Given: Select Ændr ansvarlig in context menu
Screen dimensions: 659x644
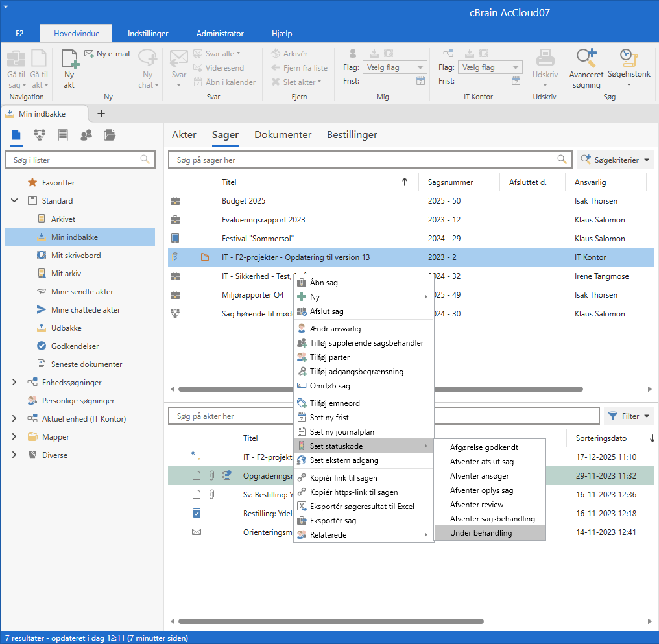Looking at the screenshot, I should coord(363,329).
